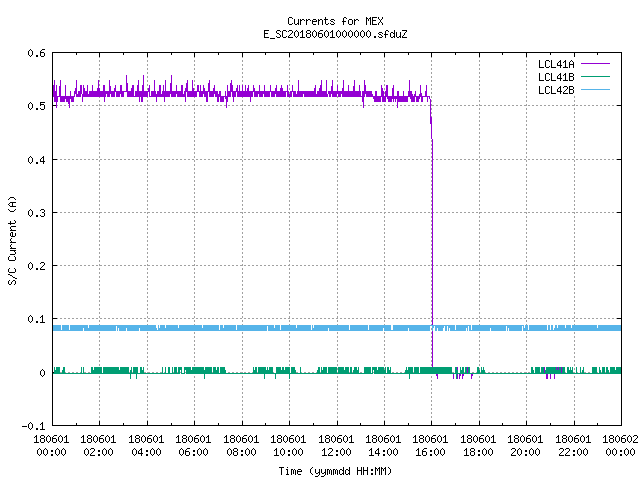Click the y-axis tick value 0.1
Image resolution: width=640 pixels, height=480 pixels.
[x=36, y=319]
